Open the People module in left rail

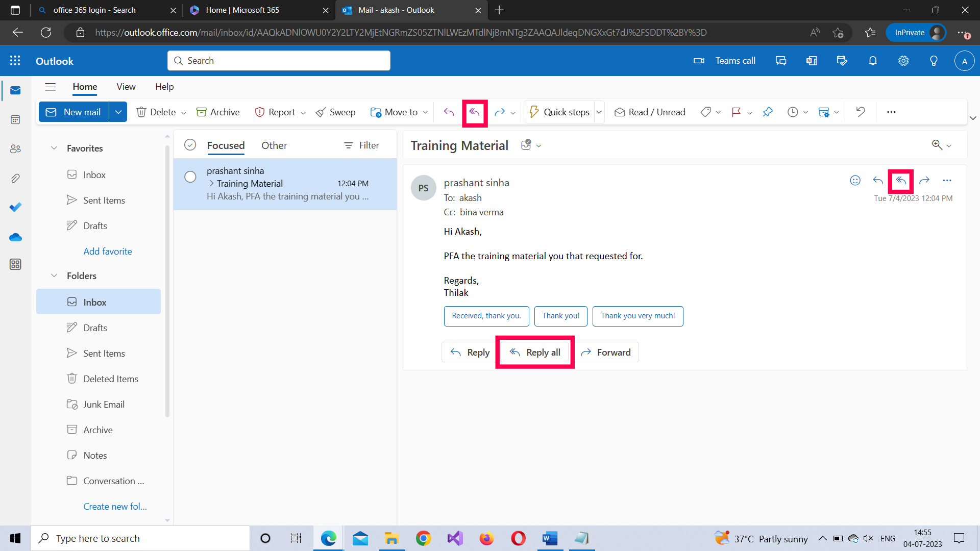(15, 149)
